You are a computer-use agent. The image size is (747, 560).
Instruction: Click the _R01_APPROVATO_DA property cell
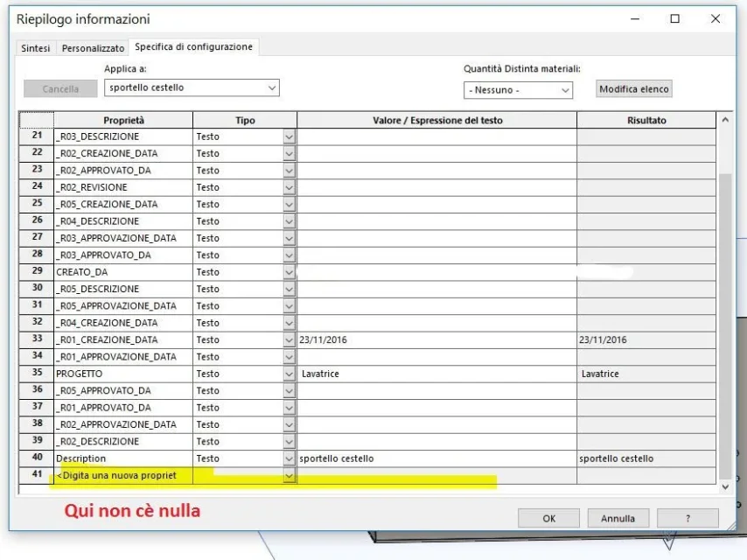(x=123, y=408)
